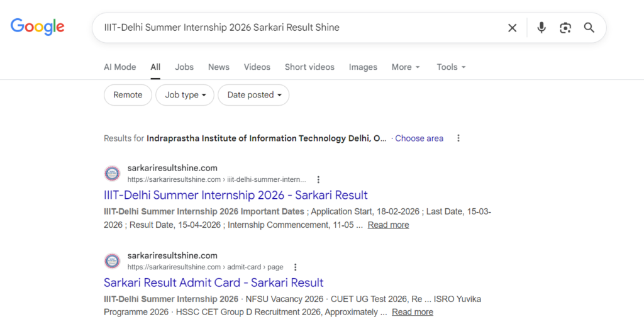Click the magnifying glass search button

(x=589, y=28)
